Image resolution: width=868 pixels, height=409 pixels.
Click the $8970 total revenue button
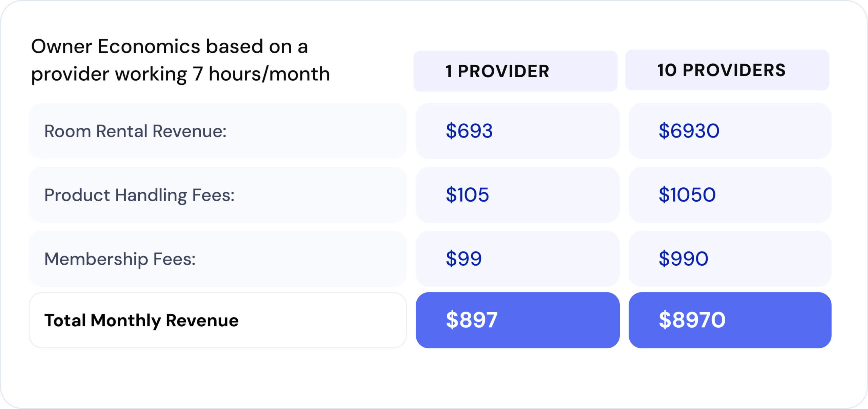(x=730, y=320)
